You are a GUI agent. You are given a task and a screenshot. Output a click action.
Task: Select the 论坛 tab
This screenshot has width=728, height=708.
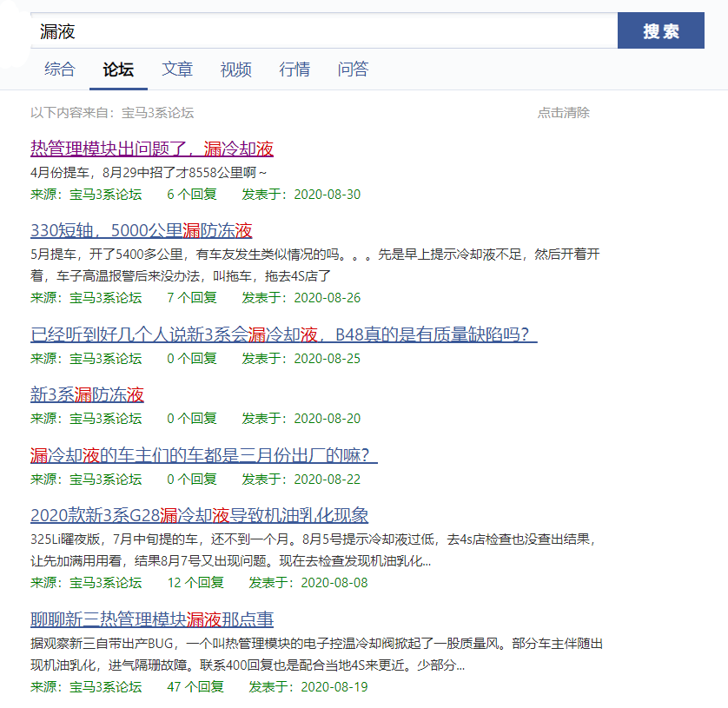(118, 69)
